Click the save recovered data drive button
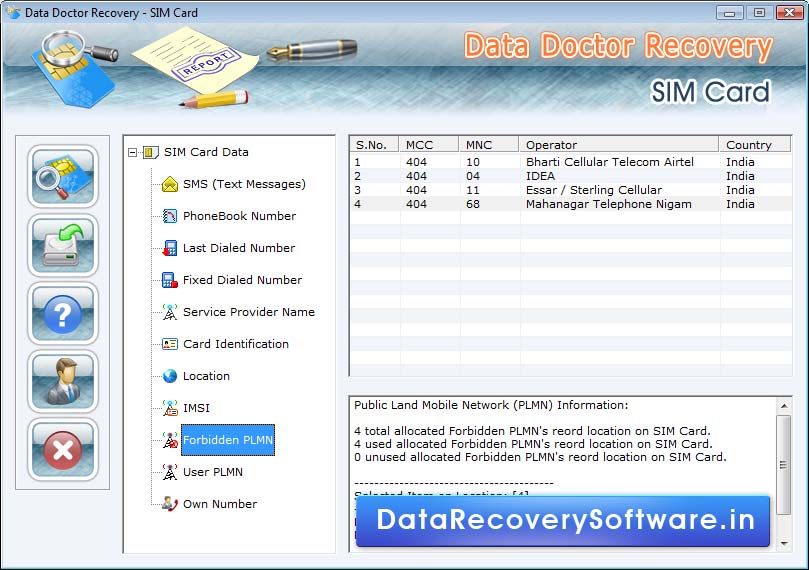The height and width of the screenshot is (570, 809). pos(63,245)
